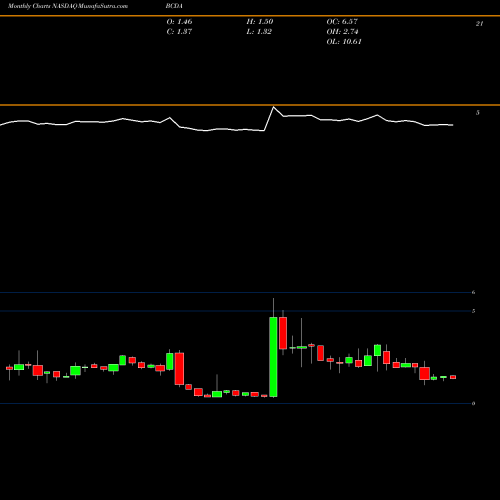
Task: Click the peak of the white line chart
Action: 274,107
